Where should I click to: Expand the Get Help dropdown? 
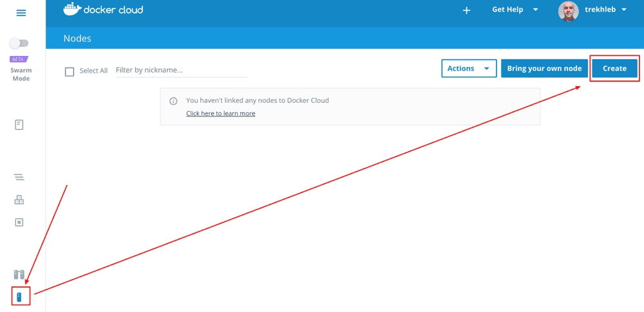tap(515, 10)
